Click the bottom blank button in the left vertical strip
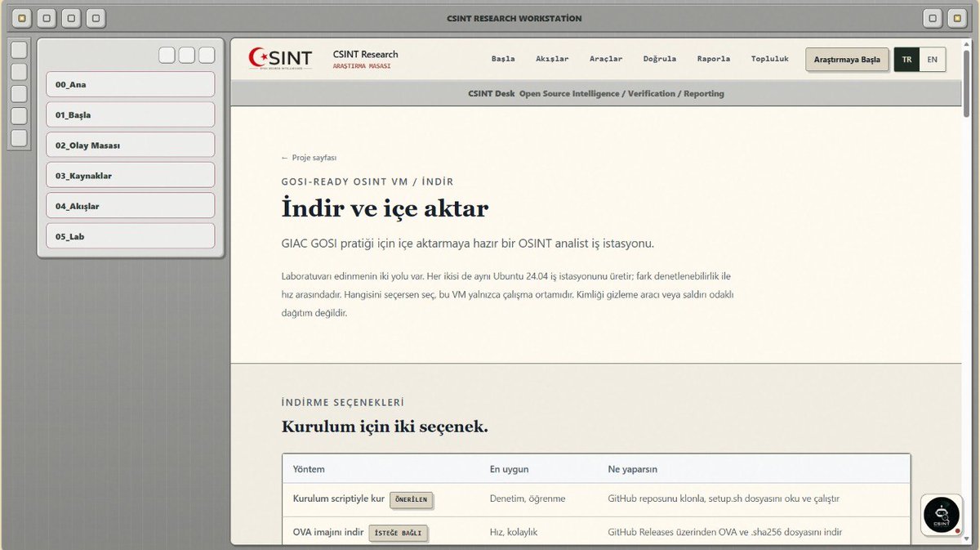The width and height of the screenshot is (980, 550). pyautogui.click(x=19, y=138)
